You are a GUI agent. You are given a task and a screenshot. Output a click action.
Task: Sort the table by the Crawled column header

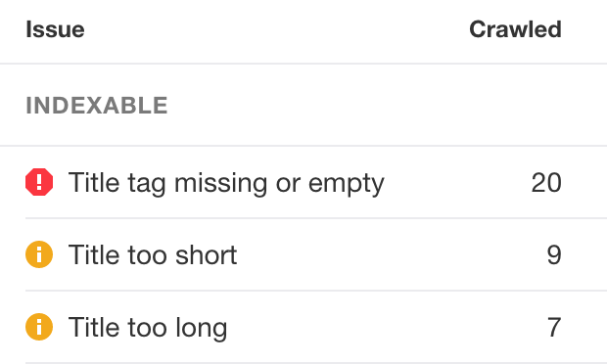pyautogui.click(x=515, y=29)
